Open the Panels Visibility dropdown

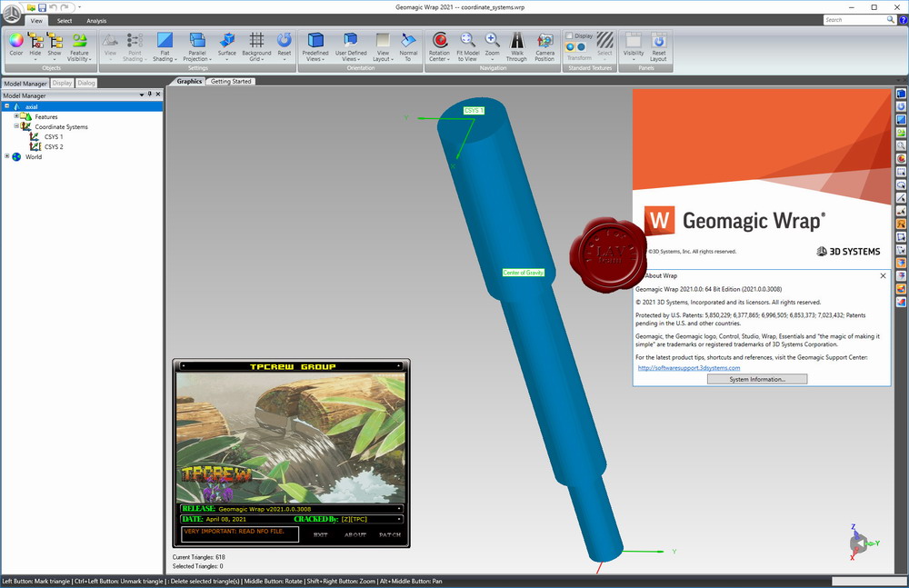634,46
